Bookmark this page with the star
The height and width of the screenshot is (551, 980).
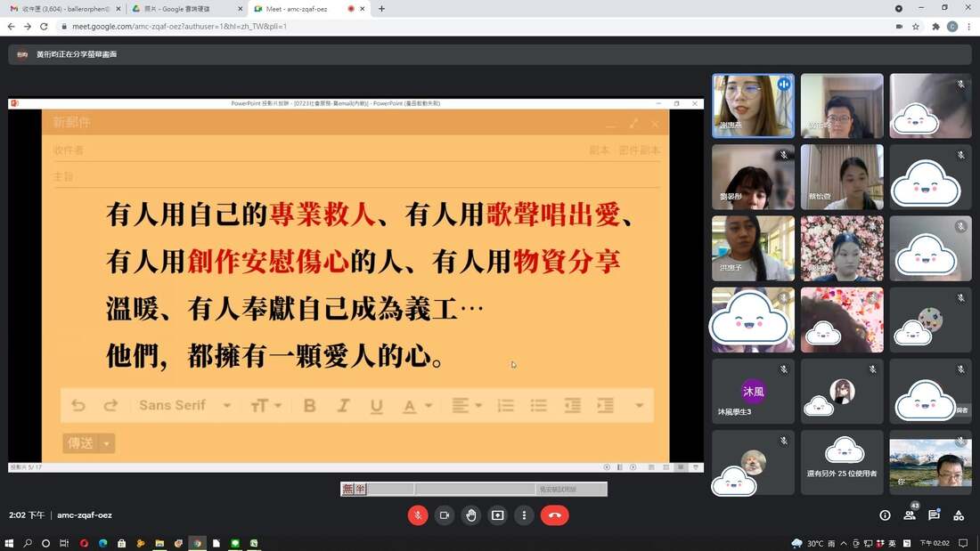coord(916,26)
